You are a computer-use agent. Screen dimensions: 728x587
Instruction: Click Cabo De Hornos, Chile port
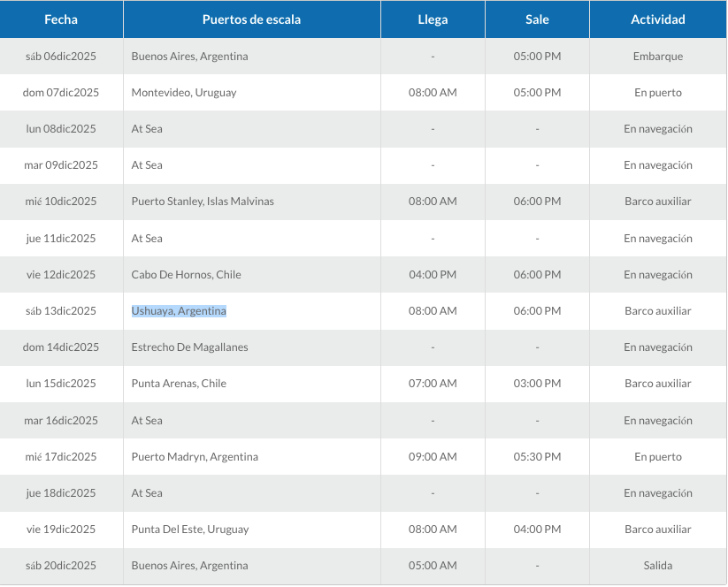186,275
